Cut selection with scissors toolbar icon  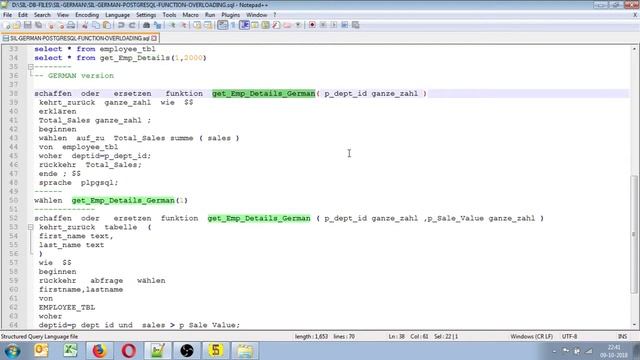click(85, 25)
